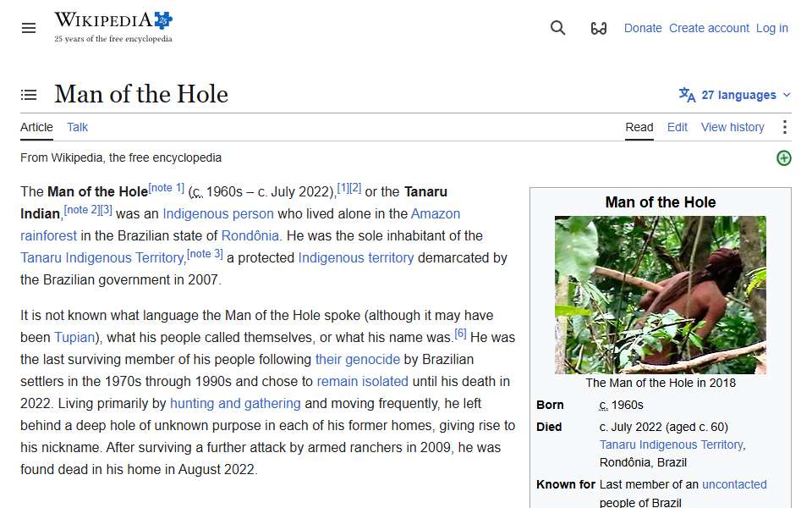812x508 pixels.
Task: Open the hunting and gathering link
Action: (x=235, y=403)
